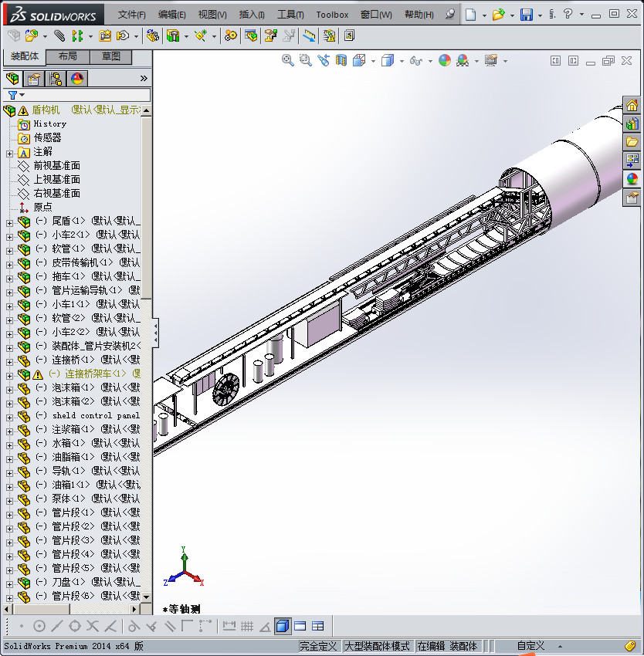Viewport: 644px width, 656px height.
Task: Open Appearances task pane color ball
Action: pyautogui.click(x=632, y=178)
